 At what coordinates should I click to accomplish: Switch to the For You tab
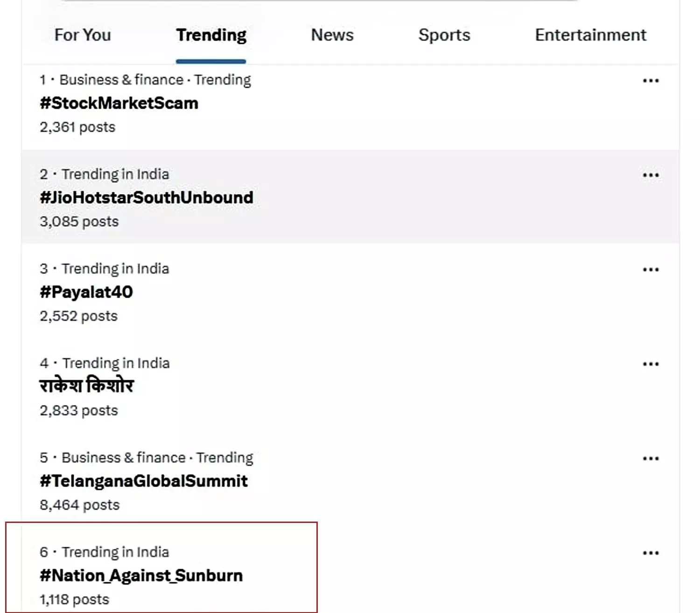pos(83,35)
